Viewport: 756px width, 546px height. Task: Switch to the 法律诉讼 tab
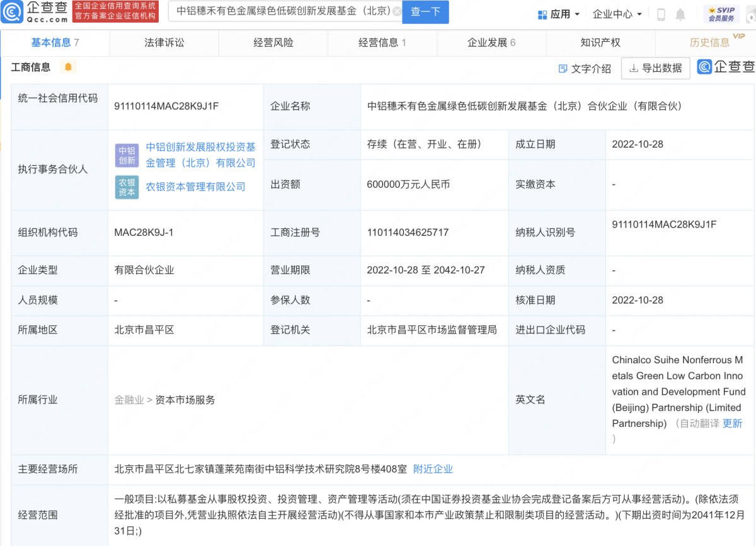[x=164, y=43]
